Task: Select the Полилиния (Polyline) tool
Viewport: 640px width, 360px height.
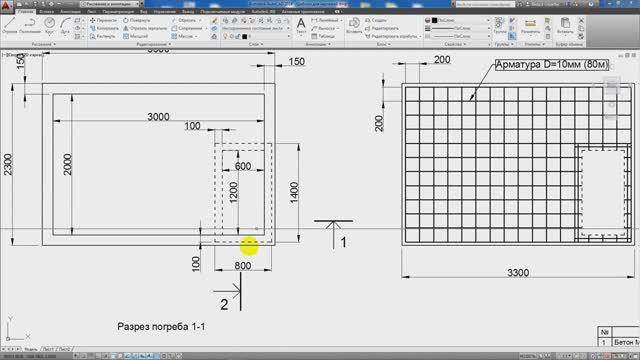Action: point(30,25)
